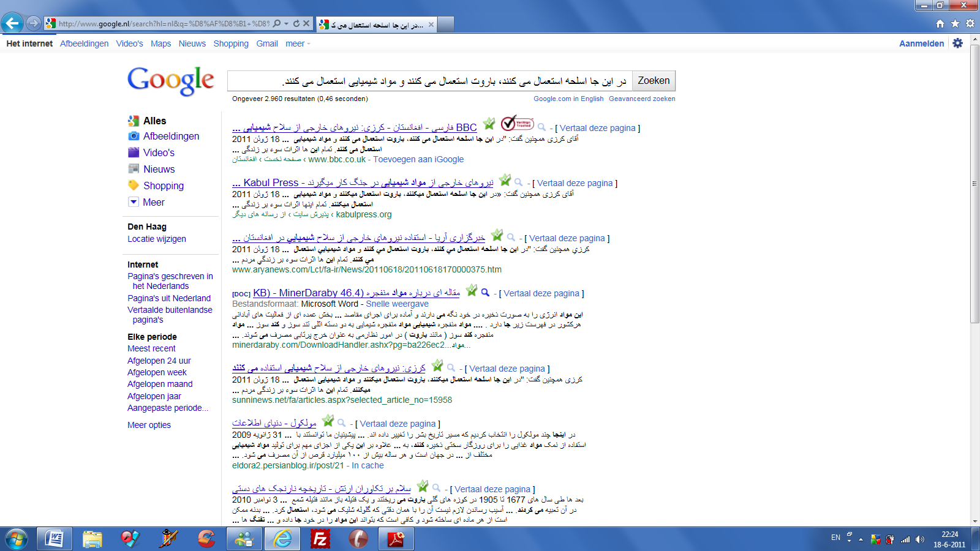This screenshot has width=980, height=551.
Task: Select the Alles search category icon
Action: tap(134, 121)
